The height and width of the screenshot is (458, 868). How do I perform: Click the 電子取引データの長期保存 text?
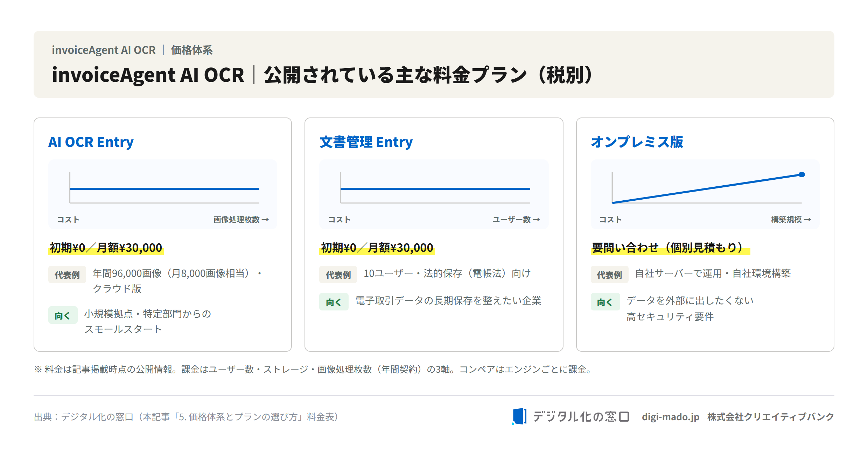(x=448, y=301)
